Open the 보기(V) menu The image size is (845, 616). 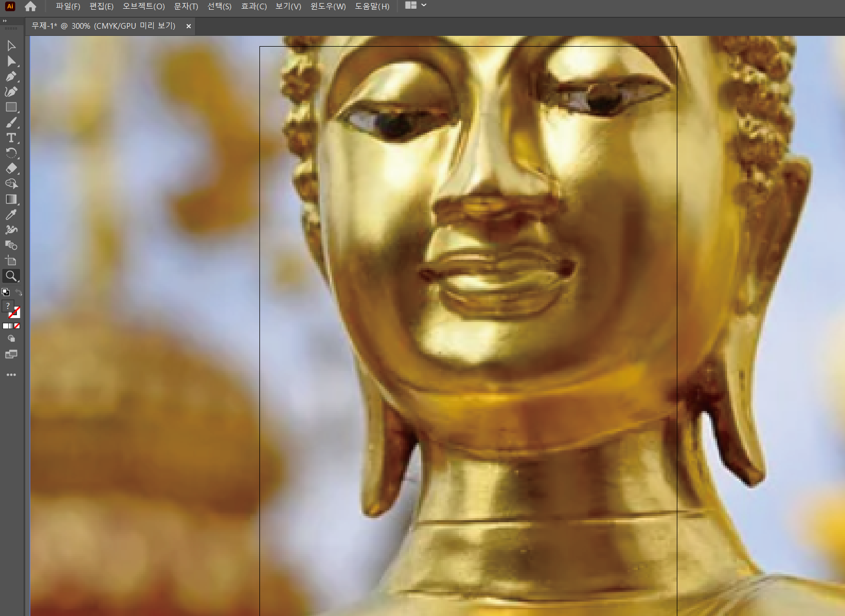[x=288, y=7]
